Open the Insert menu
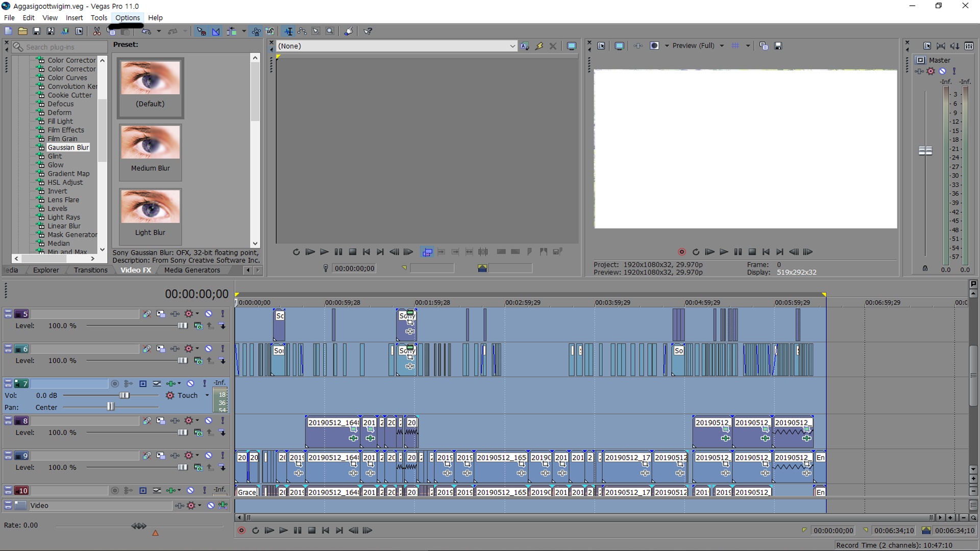The image size is (980, 551). click(74, 18)
